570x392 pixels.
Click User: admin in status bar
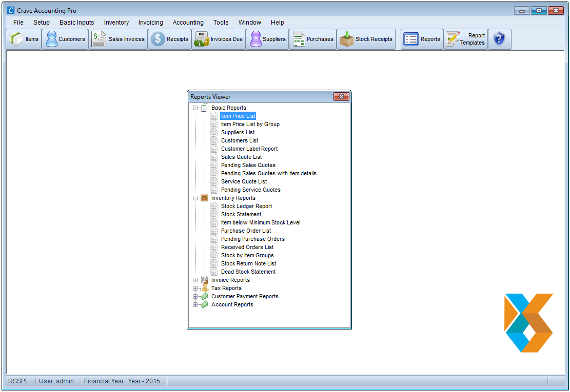pos(56,381)
